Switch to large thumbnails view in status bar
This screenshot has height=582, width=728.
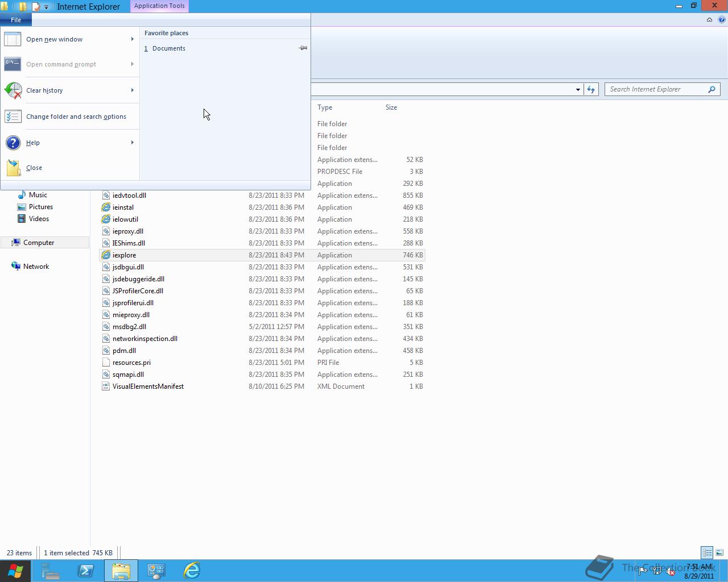click(x=719, y=552)
